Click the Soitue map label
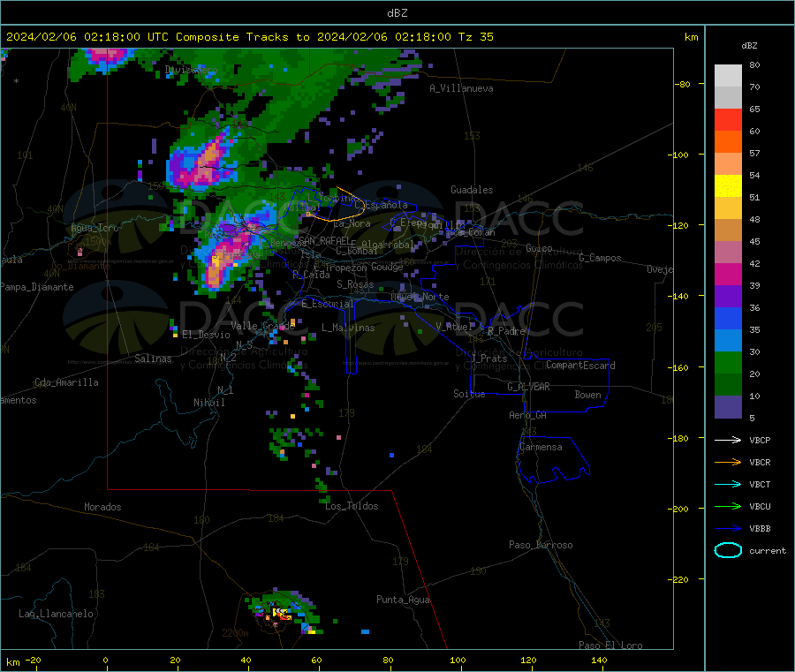 point(469,394)
